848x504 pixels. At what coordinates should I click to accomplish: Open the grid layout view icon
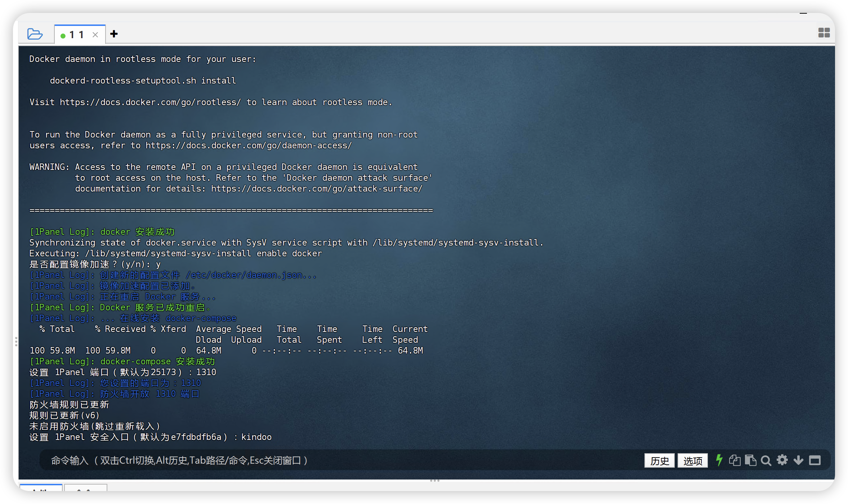(824, 33)
